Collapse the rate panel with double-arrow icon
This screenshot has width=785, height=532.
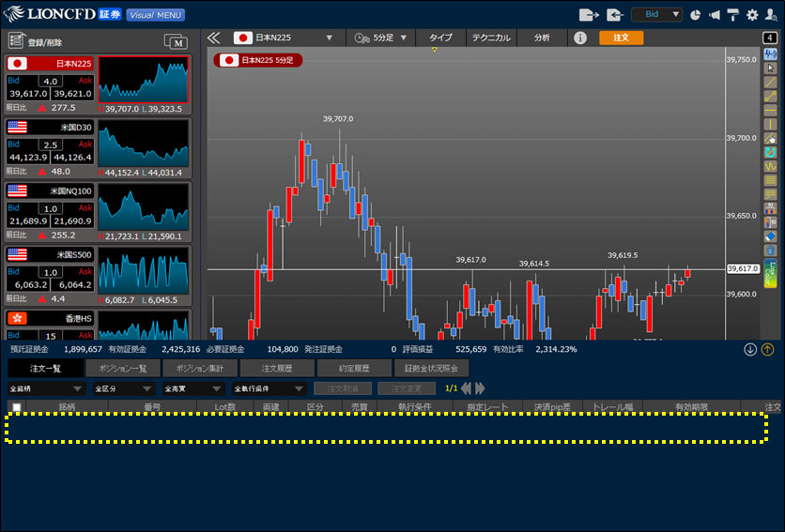[213, 38]
